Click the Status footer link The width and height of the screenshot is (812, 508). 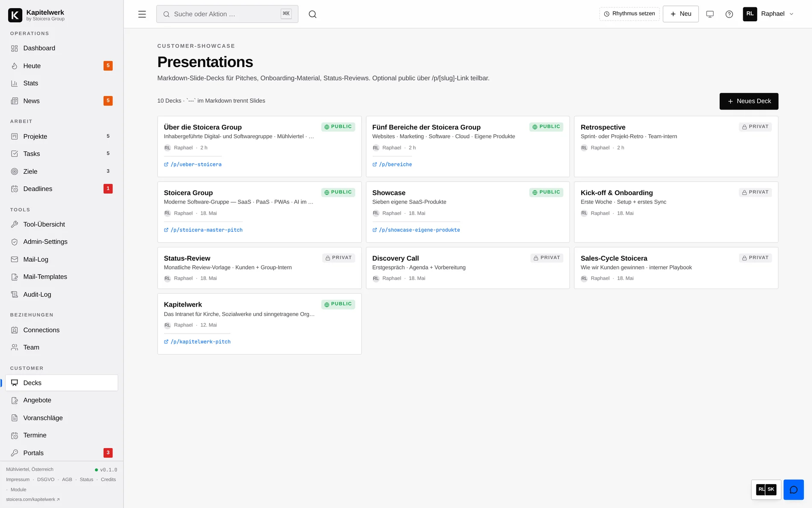click(x=86, y=480)
